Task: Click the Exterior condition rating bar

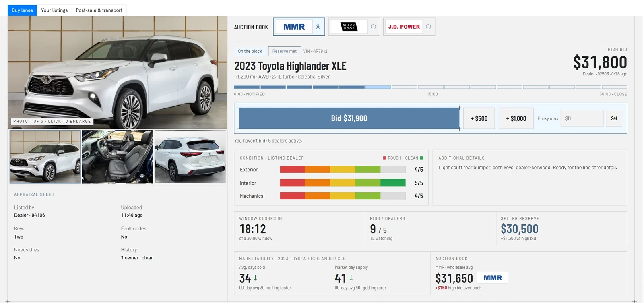Action: click(343, 170)
